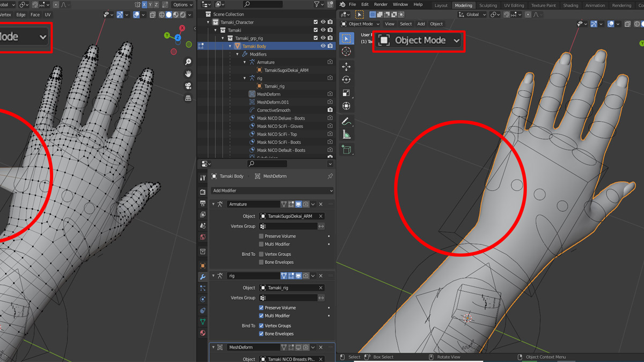Open the small Object Mode dropdown in header
This screenshot has height=362, width=644.
(360, 24)
